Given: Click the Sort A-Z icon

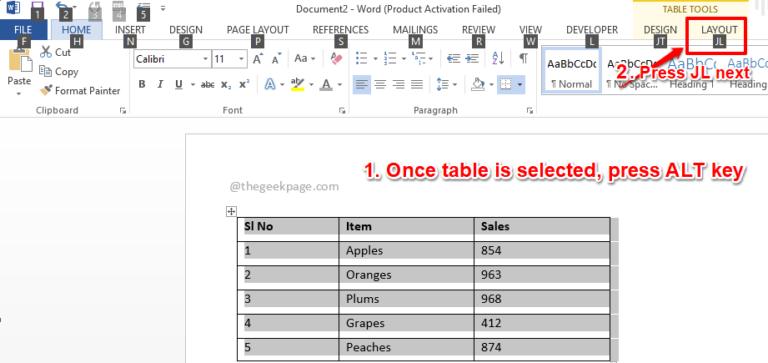Looking at the screenshot, I should coord(498,58).
